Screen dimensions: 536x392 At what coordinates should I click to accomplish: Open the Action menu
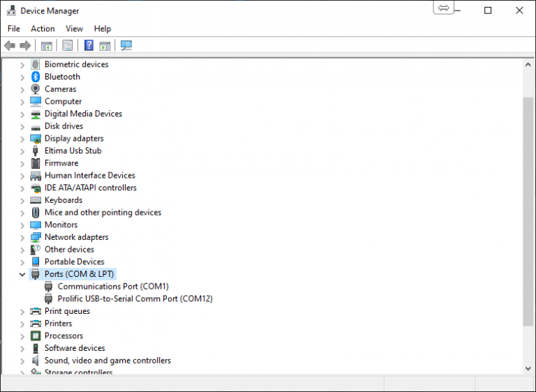[x=43, y=29]
